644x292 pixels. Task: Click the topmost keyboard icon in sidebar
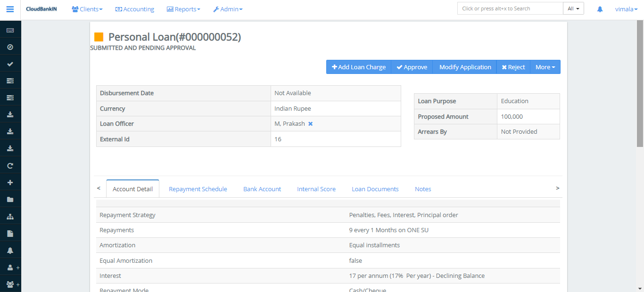coord(10,29)
